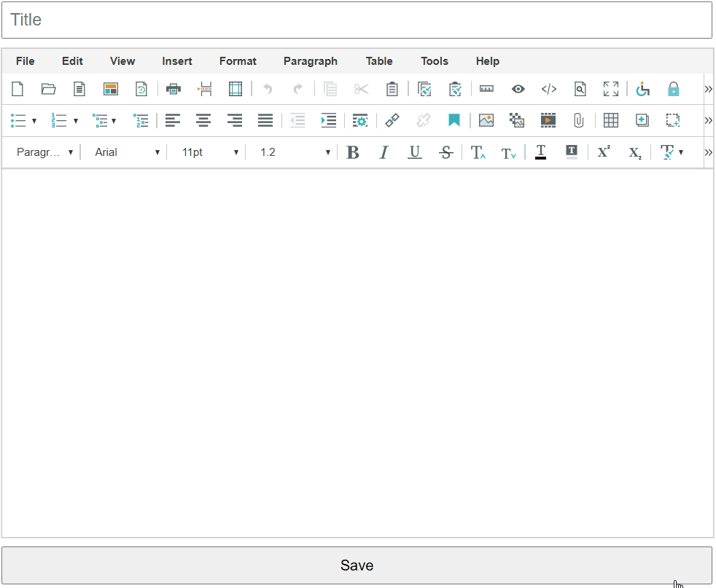
Task: Click the Increase indent icon
Action: (329, 120)
